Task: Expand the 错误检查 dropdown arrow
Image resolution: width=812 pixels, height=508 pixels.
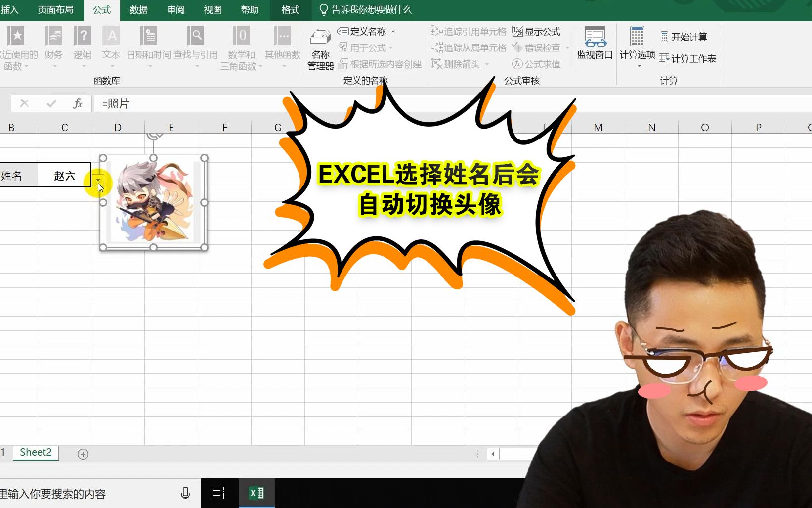Action: click(x=567, y=48)
